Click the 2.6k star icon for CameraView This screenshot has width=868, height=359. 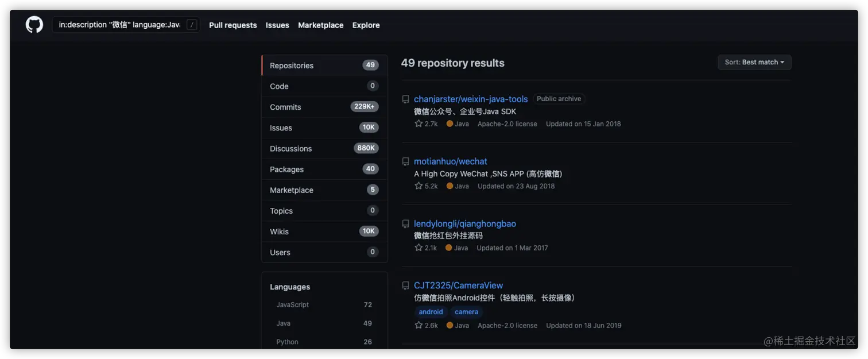(x=418, y=325)
